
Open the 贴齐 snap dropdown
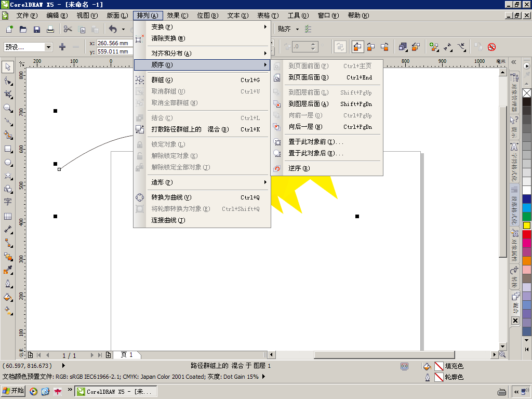click(297, 29)
